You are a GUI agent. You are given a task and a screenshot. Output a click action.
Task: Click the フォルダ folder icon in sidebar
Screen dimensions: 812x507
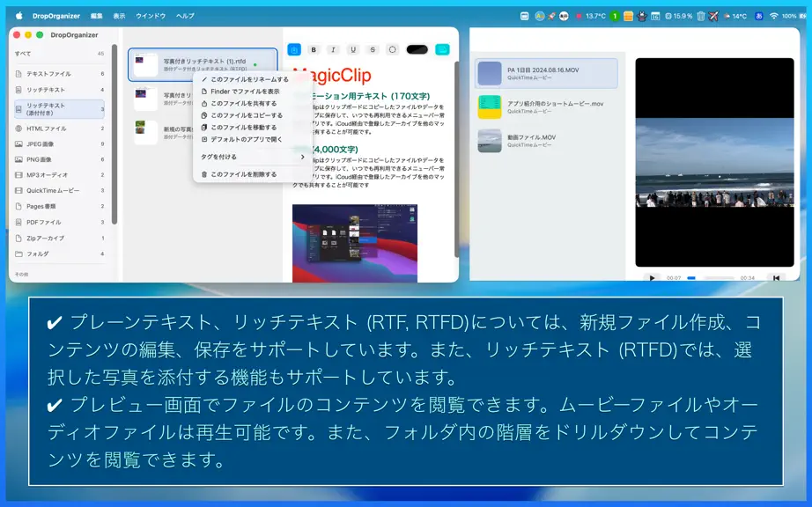(18, 253)
